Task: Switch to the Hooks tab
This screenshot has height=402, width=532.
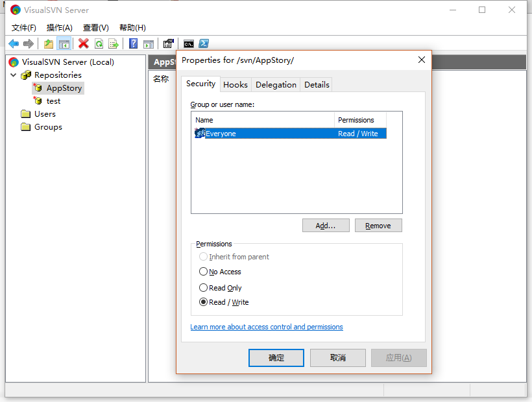Action: 236,85
